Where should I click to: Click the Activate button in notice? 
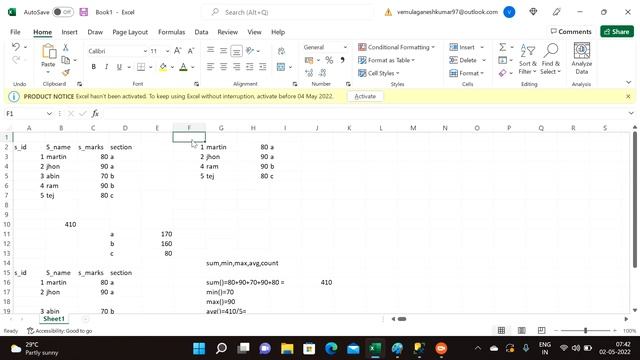[x=365, y=96]
